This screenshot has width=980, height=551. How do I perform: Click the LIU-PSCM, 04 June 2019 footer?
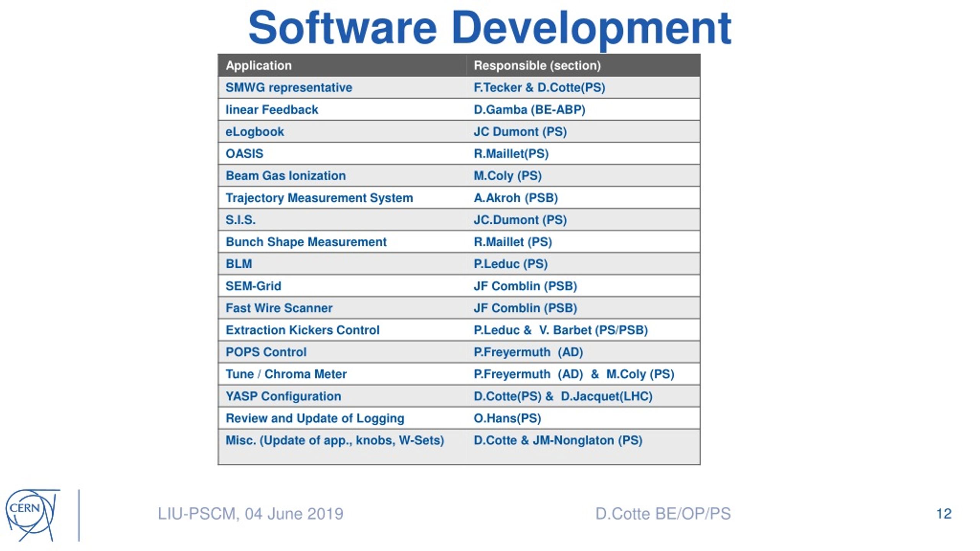pyautogui.click(x=251, y=514)
